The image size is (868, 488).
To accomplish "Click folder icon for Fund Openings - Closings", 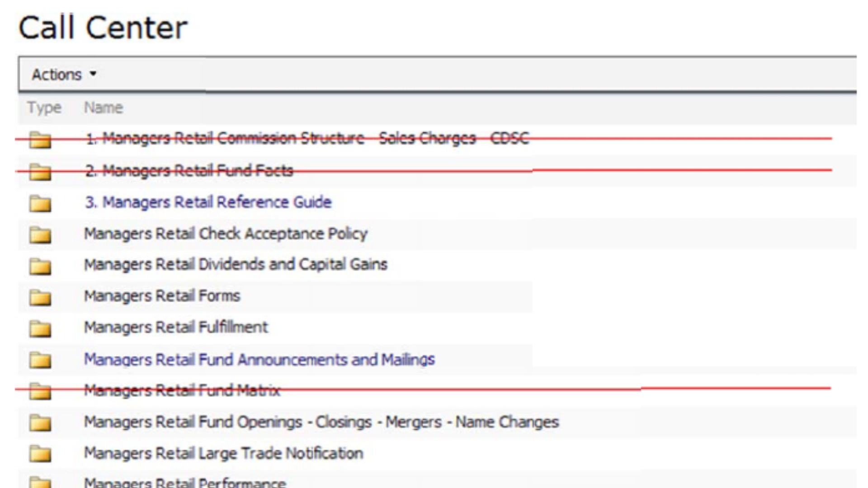I will (40, 422).
